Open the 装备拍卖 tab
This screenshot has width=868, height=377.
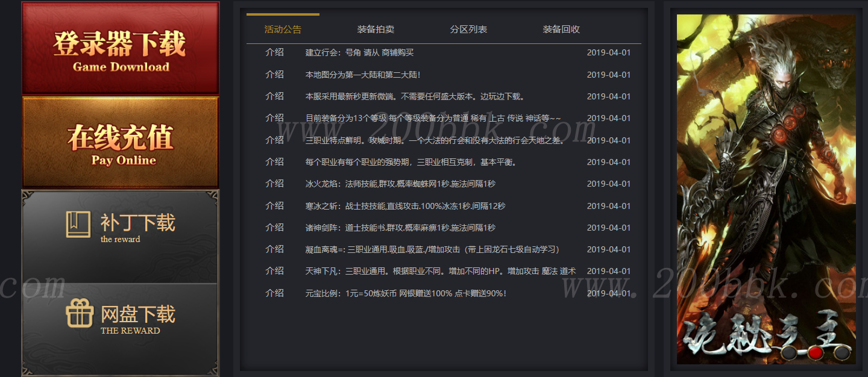pos(376,29)
